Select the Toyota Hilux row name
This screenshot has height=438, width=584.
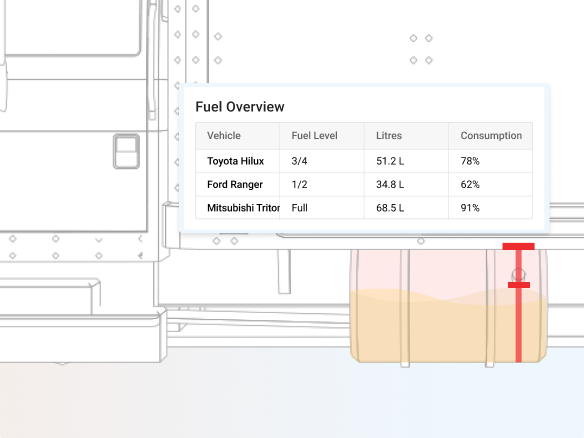point(235,161)
